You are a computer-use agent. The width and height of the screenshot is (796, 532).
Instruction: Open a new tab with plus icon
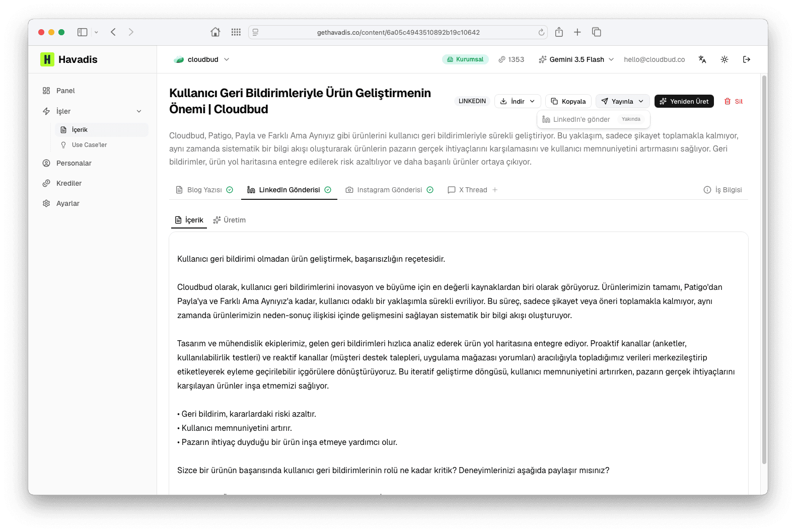pos(577,32)
